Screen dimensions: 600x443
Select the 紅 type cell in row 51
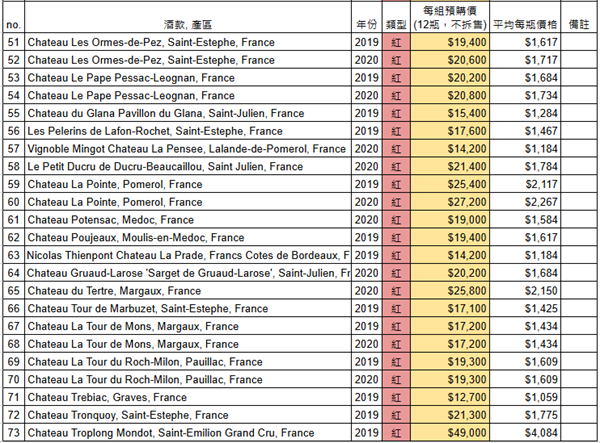pos(396,42)
